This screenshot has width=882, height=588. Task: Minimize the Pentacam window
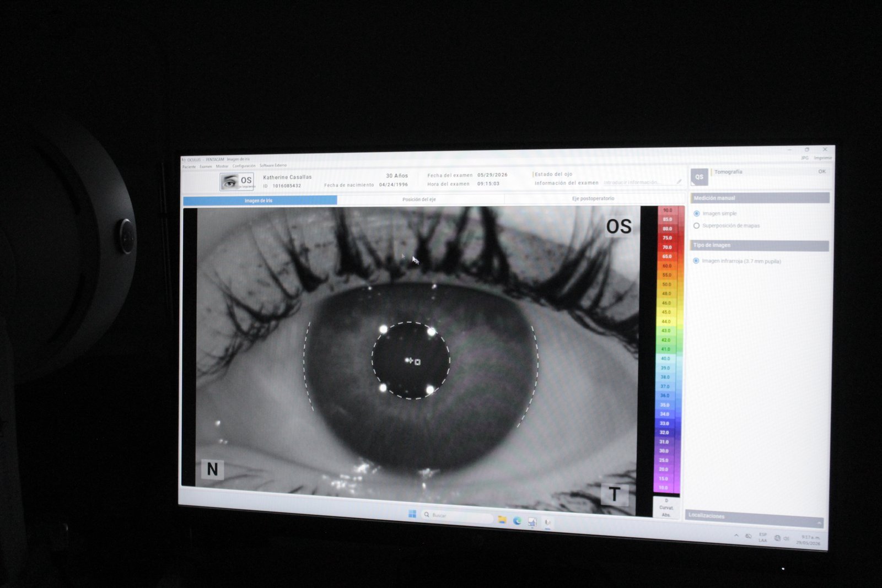click(789, 149)
